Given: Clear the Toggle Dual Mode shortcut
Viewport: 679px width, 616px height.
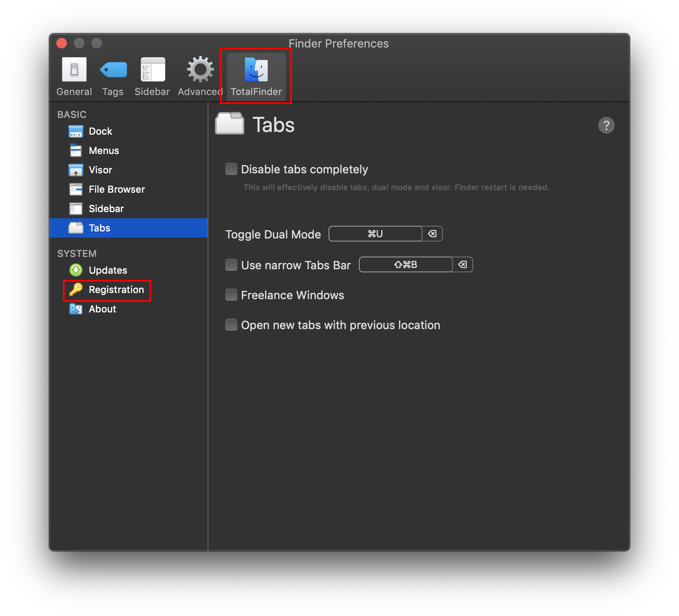Looking at the screenshot, I should coord(432,234).
